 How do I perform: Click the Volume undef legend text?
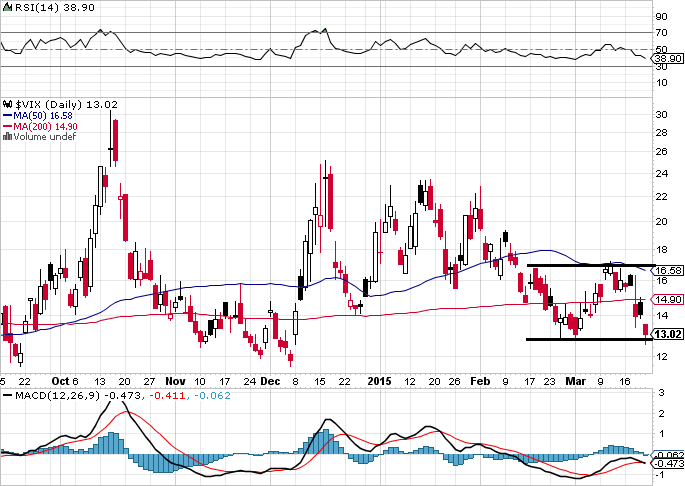39,138
